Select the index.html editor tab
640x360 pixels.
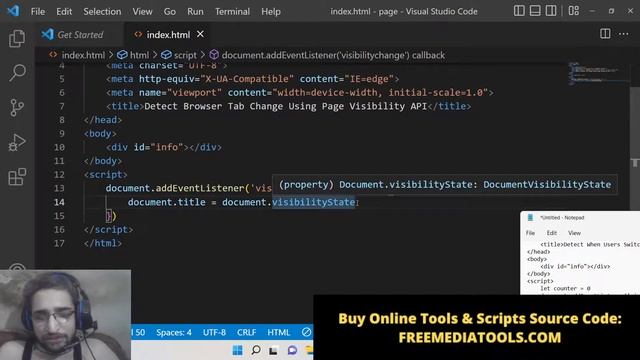click(x=168, y=35)
